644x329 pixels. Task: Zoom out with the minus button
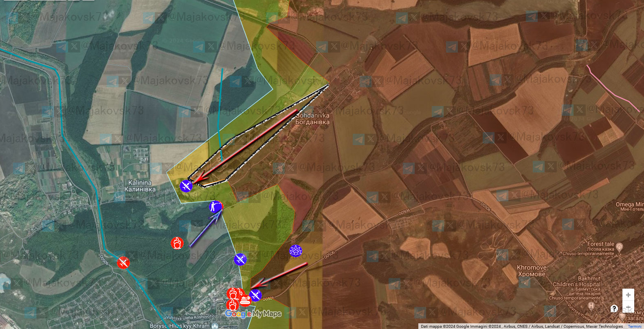tap(628, 307)
